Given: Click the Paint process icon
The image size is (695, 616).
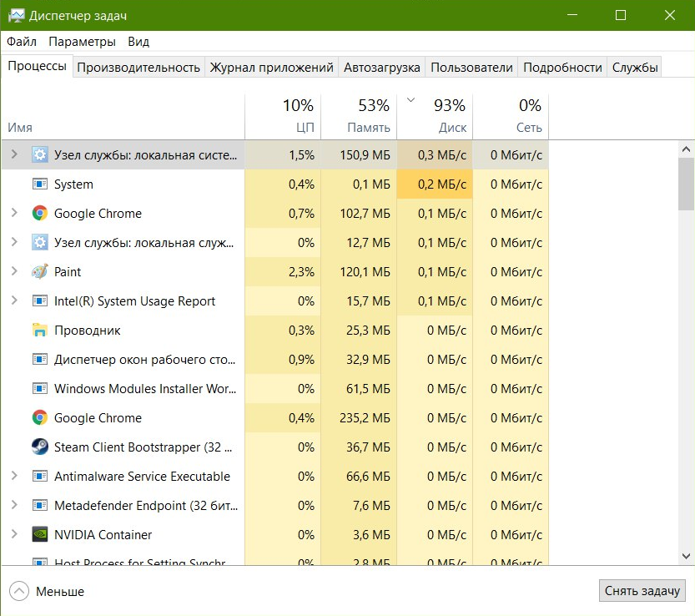Looking at the screenshot, I should pos(39,272).
